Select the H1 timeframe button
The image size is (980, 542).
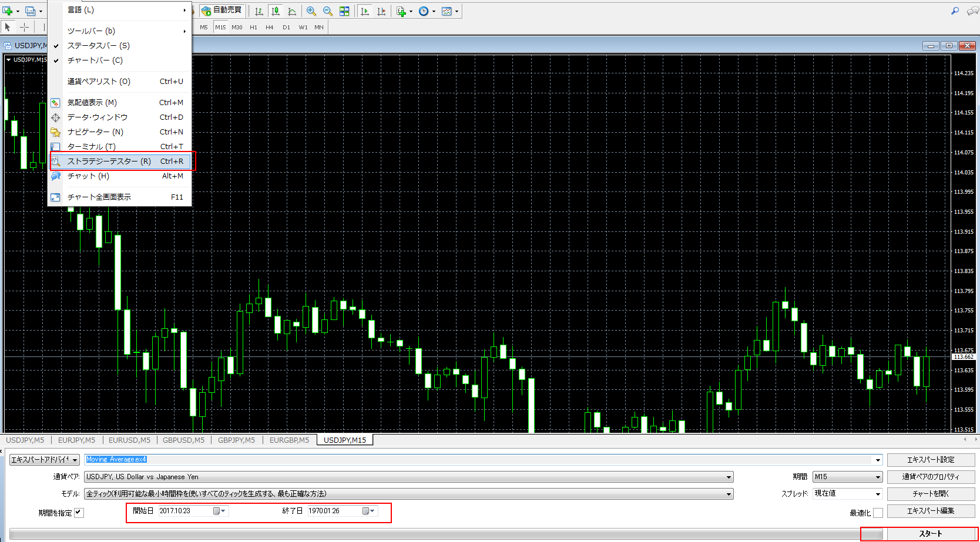pyautogui.click(x=253, y=27)
